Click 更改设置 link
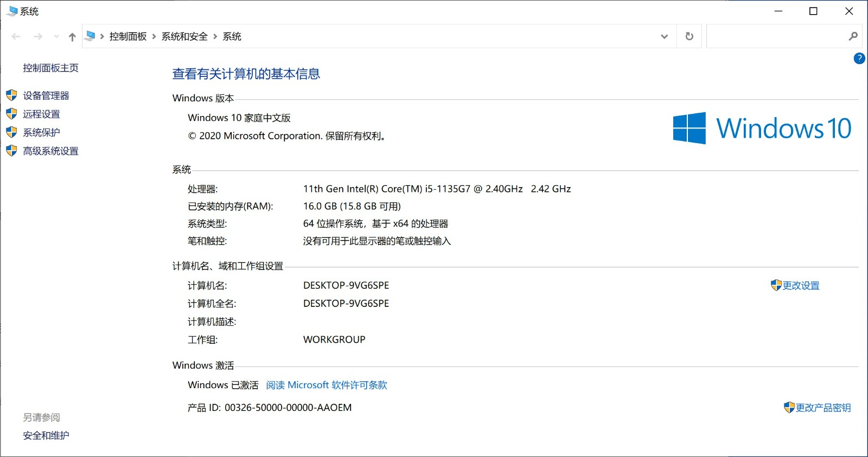Screen dimensions: 868x457 point(801,286)
